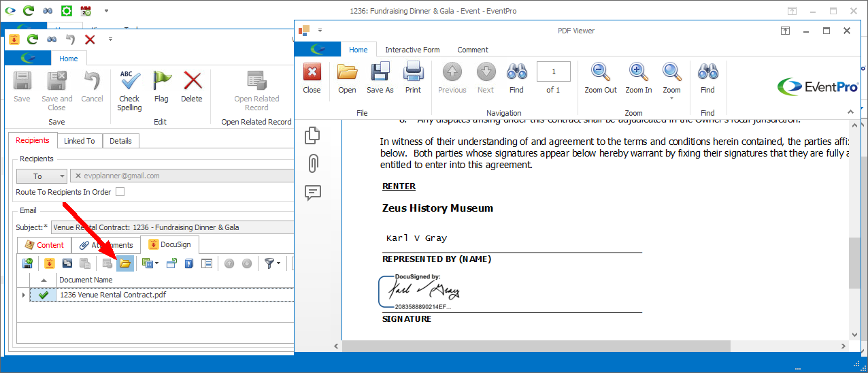Click the orange DocuSign download icon in the grid toolbar
The image size is (868, 373).
(x=50, y=263)
